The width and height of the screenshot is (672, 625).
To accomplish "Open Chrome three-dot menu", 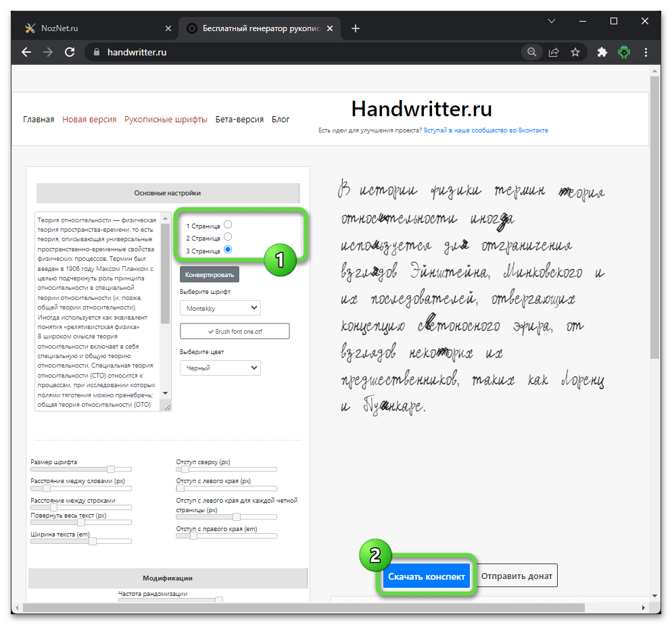I will coord(647,52).
